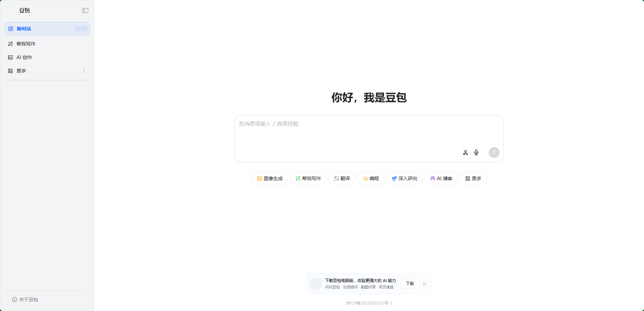
Task: Collapse the sidebar with the panel toggle icon
Action: coord(85,10)
